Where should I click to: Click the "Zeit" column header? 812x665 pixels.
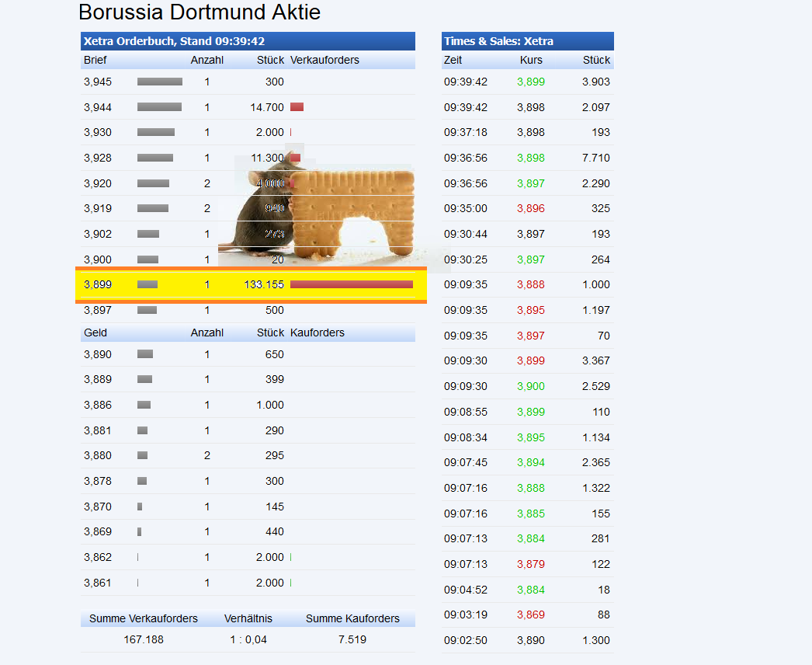pyautogui.click(x=453, y=60)
